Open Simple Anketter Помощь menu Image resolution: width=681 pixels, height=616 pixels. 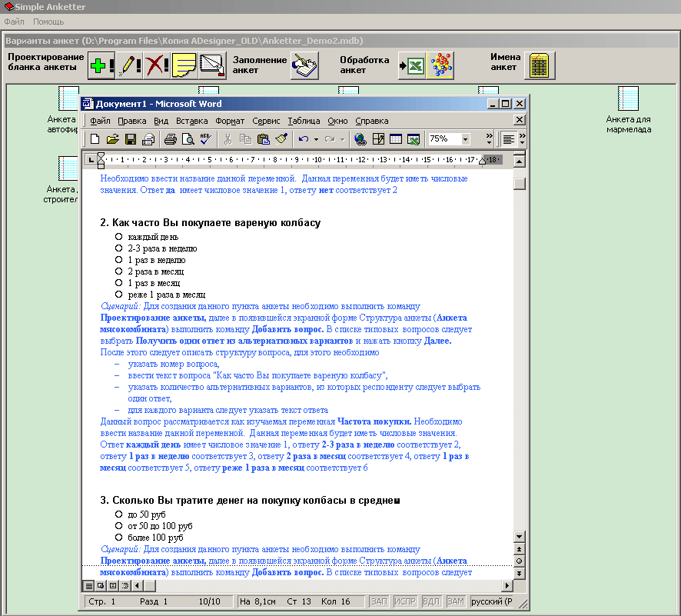click(48, 22)
